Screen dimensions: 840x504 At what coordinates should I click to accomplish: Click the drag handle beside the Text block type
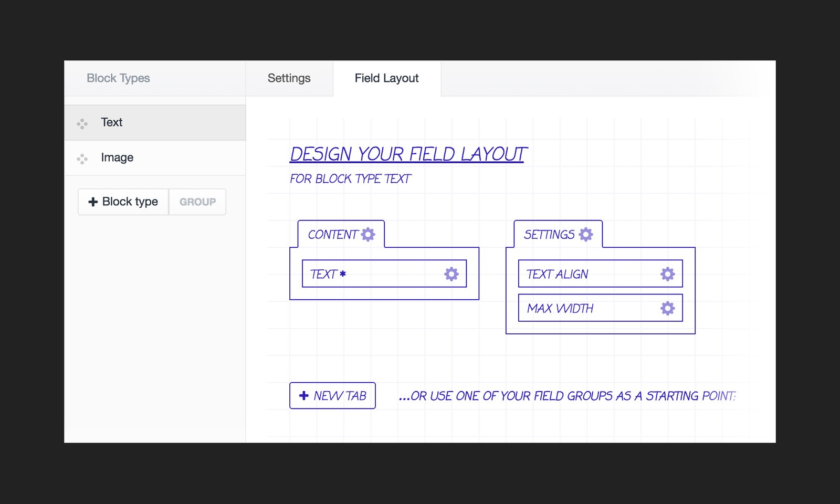click(x=82, y=122)
